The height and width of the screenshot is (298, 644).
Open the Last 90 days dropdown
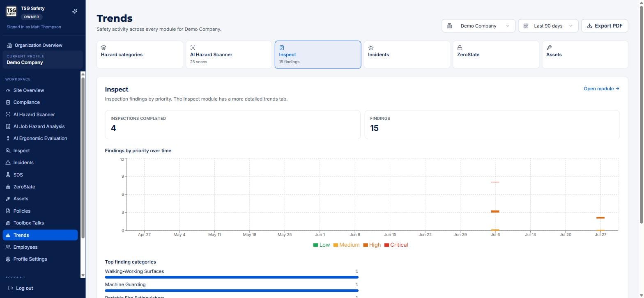click(x=548, y=26)
